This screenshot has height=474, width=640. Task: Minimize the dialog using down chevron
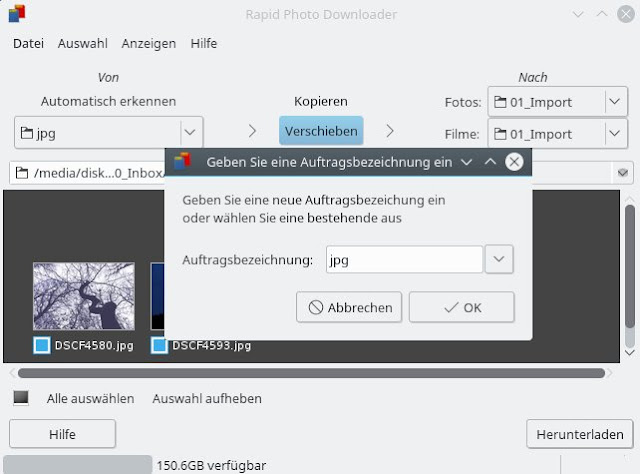click(467, 162)
